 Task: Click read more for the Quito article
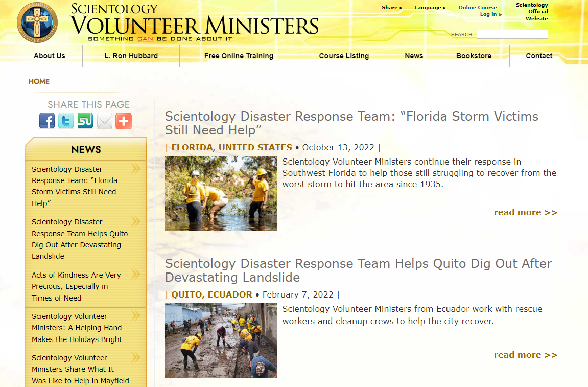coord(526,355)
